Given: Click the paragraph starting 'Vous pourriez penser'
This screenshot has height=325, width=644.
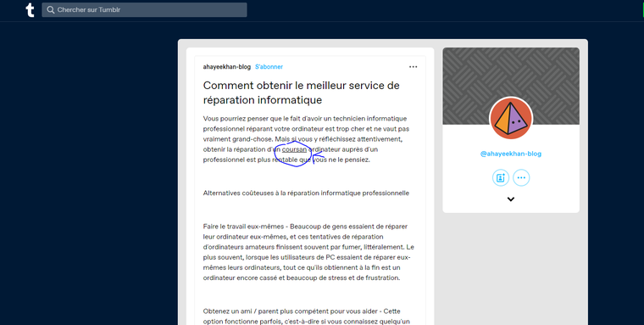Looking at the screenshot, I should (306, 139).
